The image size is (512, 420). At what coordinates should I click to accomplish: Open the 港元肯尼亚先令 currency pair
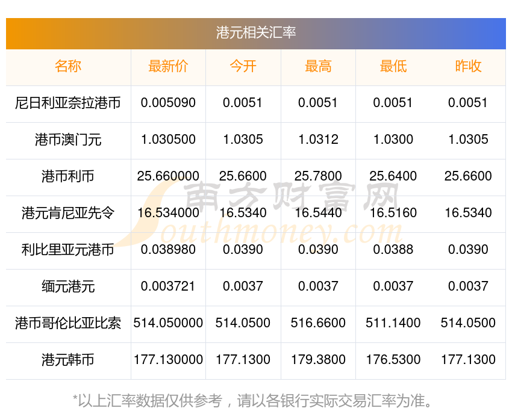coord(68,213)
